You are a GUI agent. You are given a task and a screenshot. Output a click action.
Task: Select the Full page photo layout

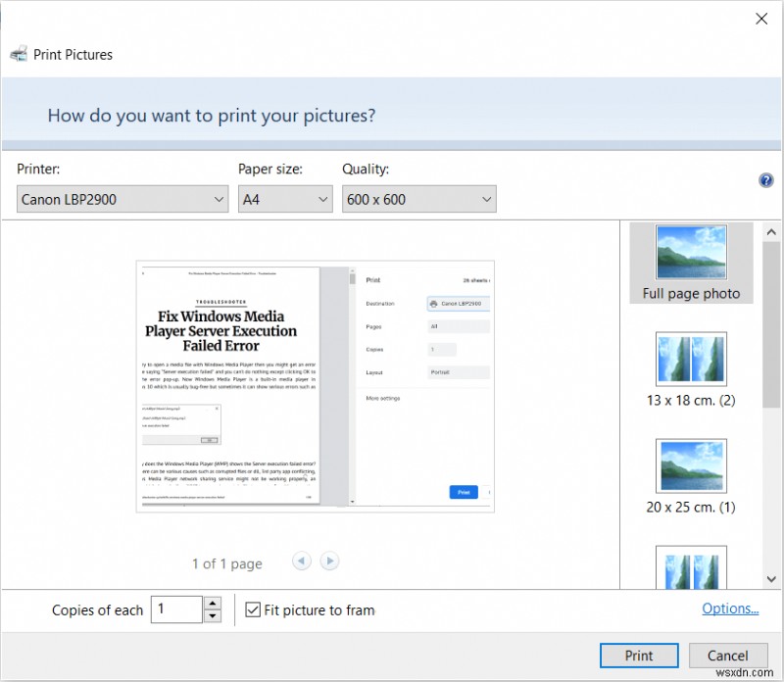click(690, 259)
